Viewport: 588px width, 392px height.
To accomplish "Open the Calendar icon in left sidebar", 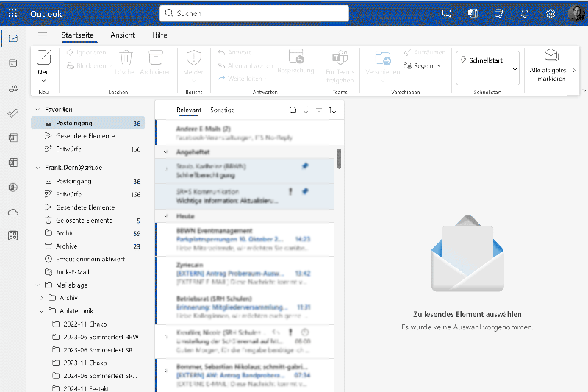I will (13, 63).
